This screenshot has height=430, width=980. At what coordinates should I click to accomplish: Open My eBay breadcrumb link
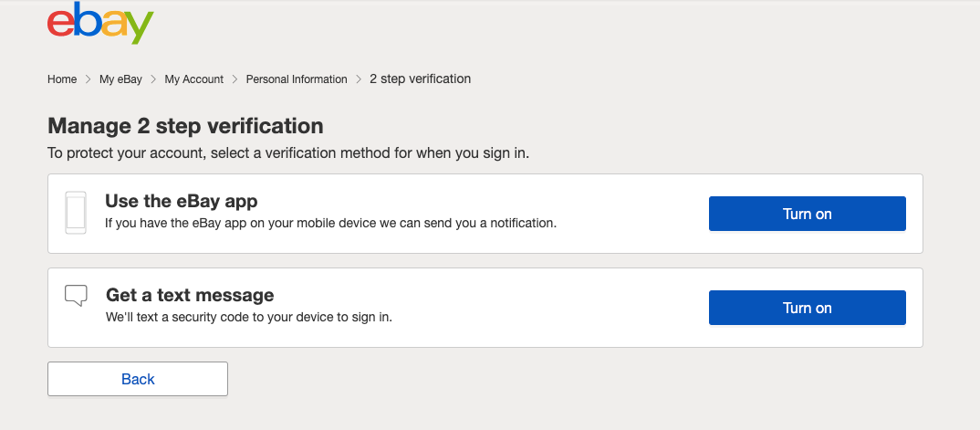point(120,79)
